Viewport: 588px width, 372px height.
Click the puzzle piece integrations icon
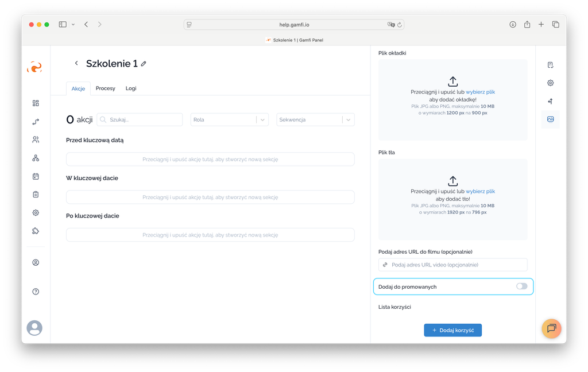(x=36, y=231)
